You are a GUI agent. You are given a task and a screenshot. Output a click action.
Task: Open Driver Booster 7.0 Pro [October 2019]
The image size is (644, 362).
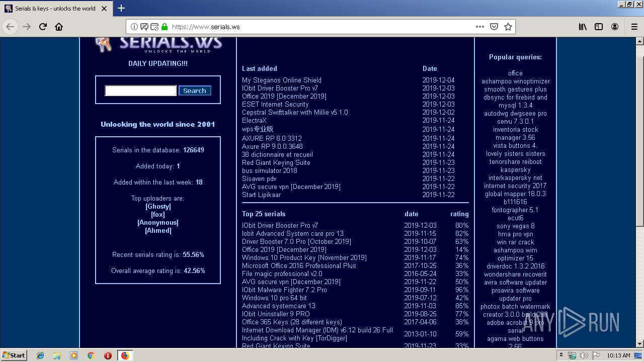[296, 241]
